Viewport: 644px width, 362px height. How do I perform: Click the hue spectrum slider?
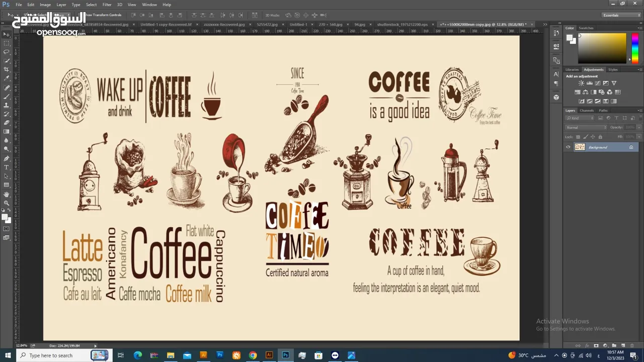pos(634,48)
